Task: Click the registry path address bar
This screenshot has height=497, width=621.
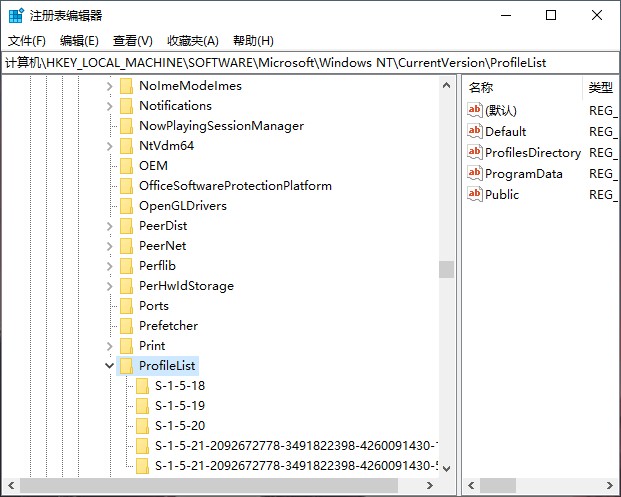Action: (x=310, y=63)
